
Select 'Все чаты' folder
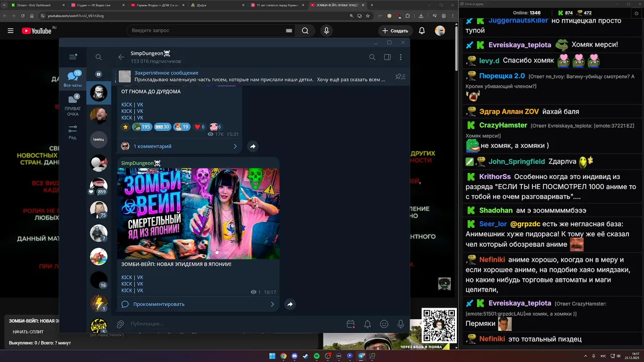(x=73, y=79)
